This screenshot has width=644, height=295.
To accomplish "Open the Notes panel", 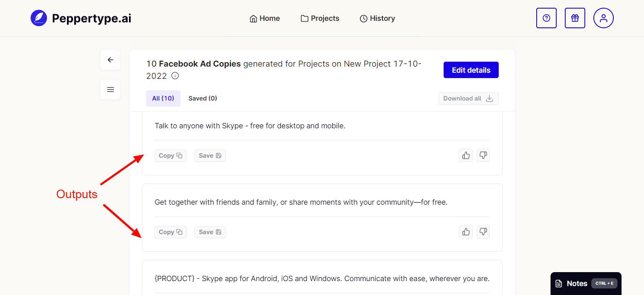I will coord(585,283).
